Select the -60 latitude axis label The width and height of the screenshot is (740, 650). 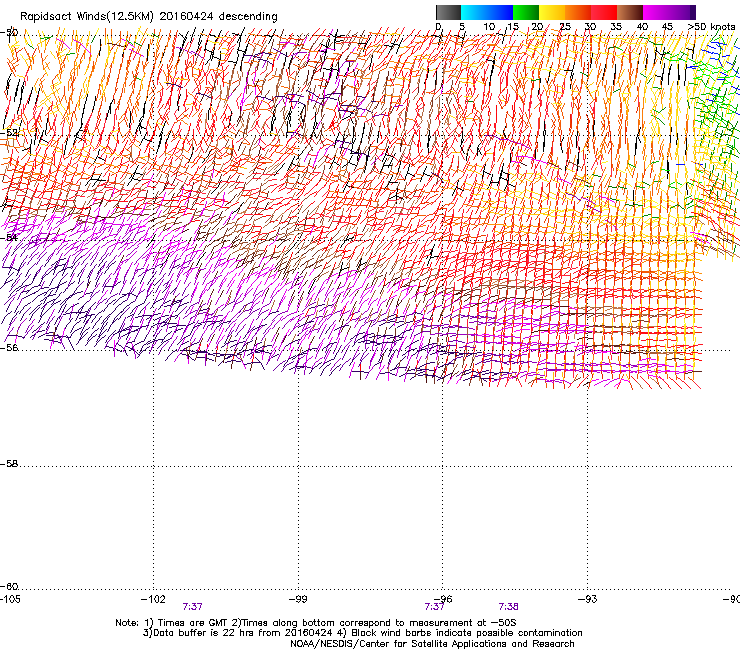[9, 587]
